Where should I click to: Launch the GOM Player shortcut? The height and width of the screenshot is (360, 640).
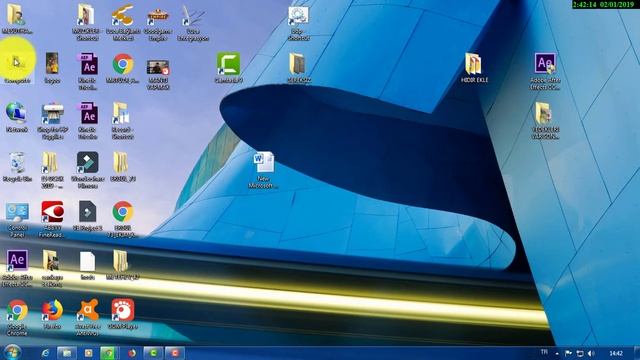122,310
